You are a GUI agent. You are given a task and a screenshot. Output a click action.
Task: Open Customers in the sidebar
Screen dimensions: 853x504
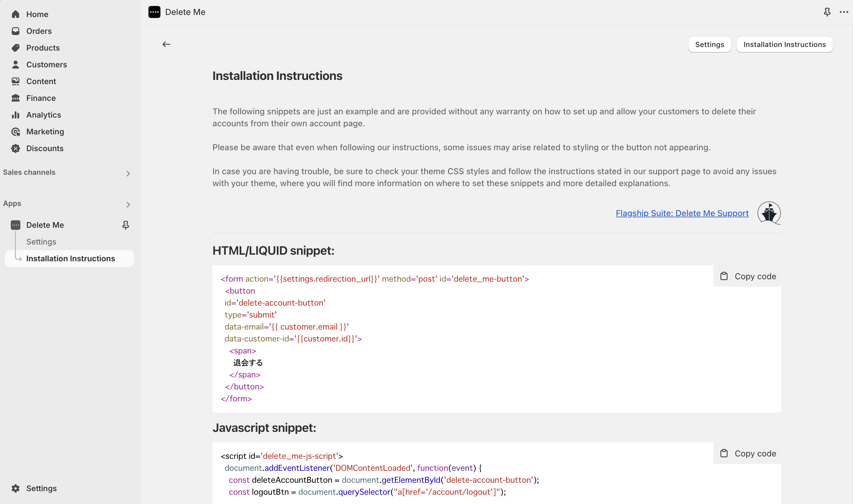point(46,65)
